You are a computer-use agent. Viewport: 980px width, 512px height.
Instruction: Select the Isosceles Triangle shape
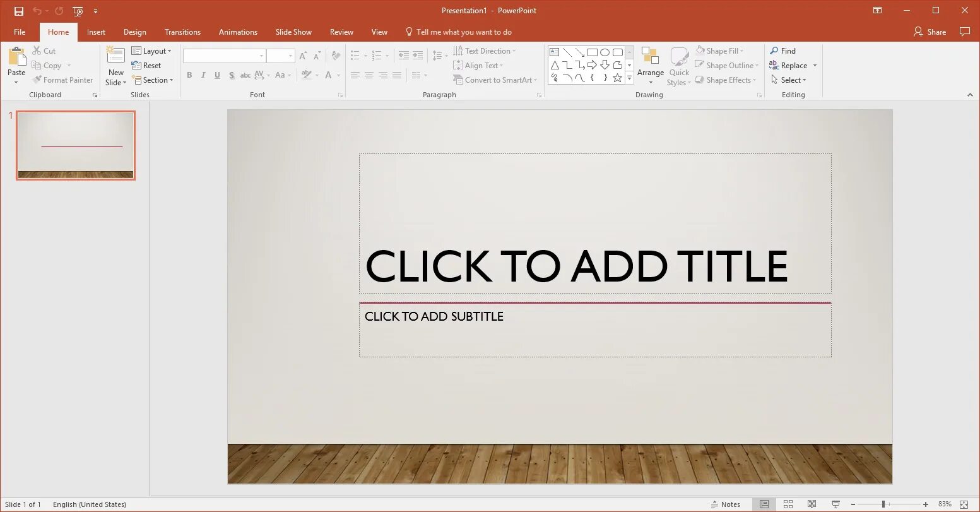click(x=555, y=65)
